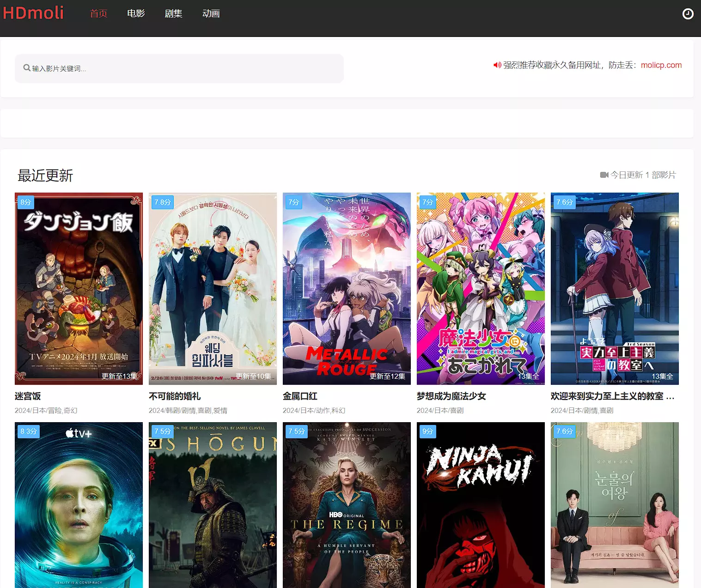
Task: Click the 欢迎来到实力至上主义的教室 title
Action: point(612,396)
